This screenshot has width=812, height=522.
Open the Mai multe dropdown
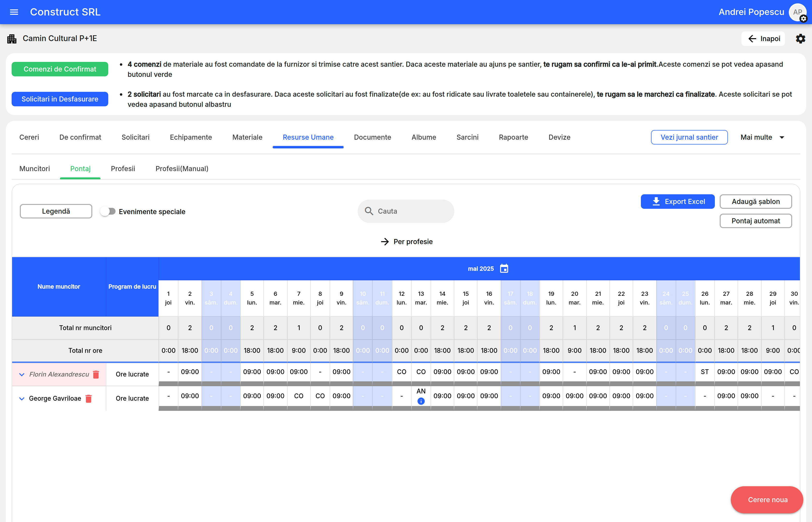[x=762, y=137]
